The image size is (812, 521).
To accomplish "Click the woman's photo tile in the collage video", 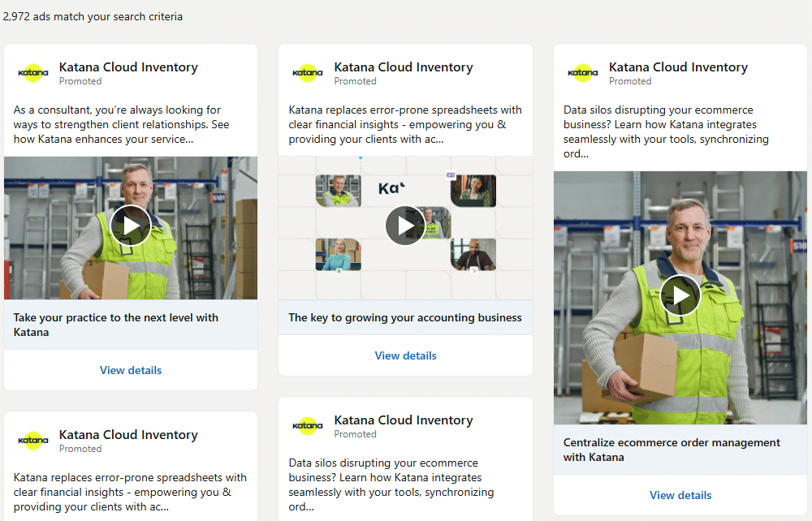I will 338,255.
